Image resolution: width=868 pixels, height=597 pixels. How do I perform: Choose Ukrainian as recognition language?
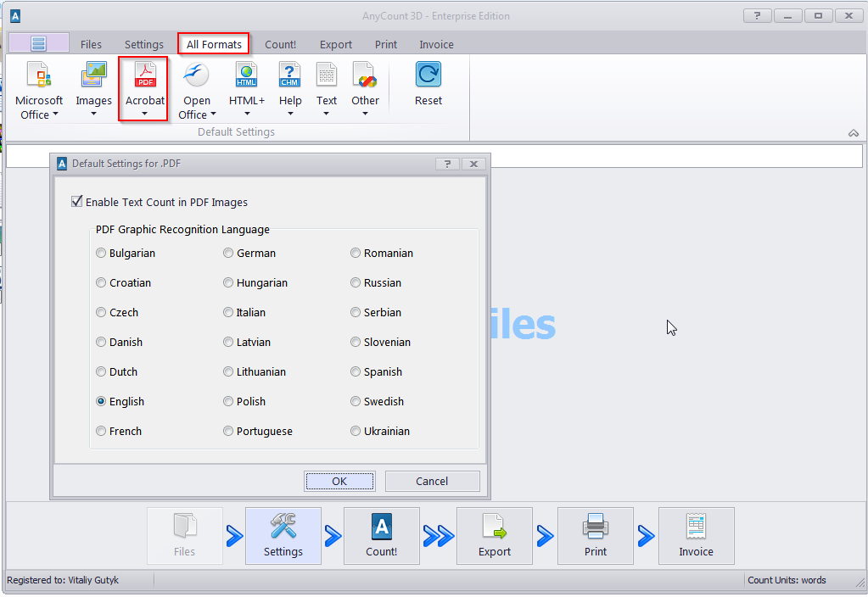(356, 431)
